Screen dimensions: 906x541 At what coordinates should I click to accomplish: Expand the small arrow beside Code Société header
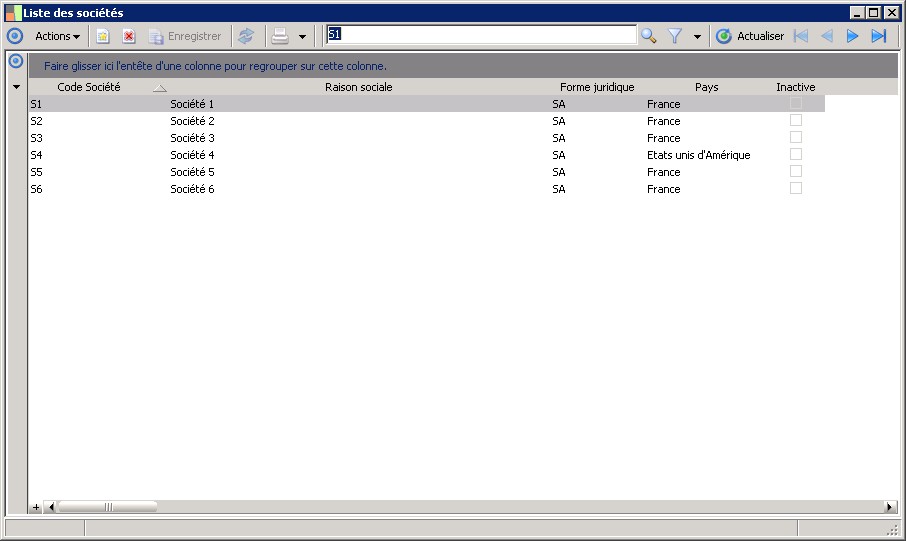tap(16, 87)
